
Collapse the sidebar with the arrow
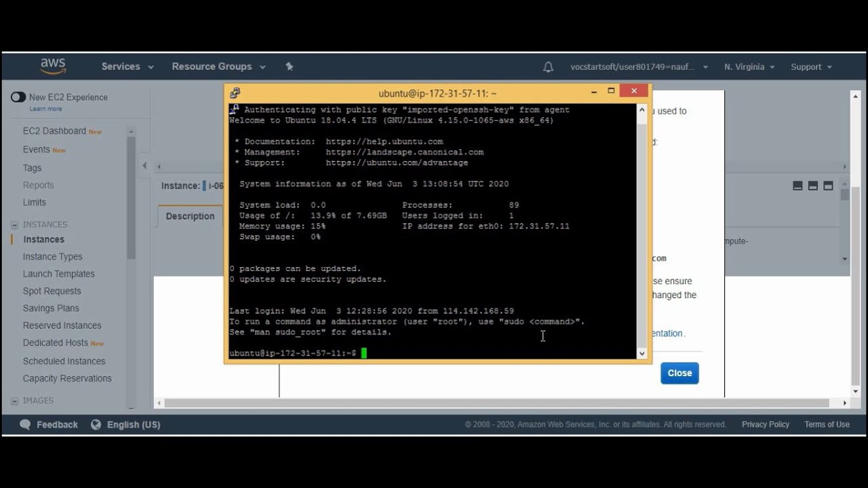[144, 165]
